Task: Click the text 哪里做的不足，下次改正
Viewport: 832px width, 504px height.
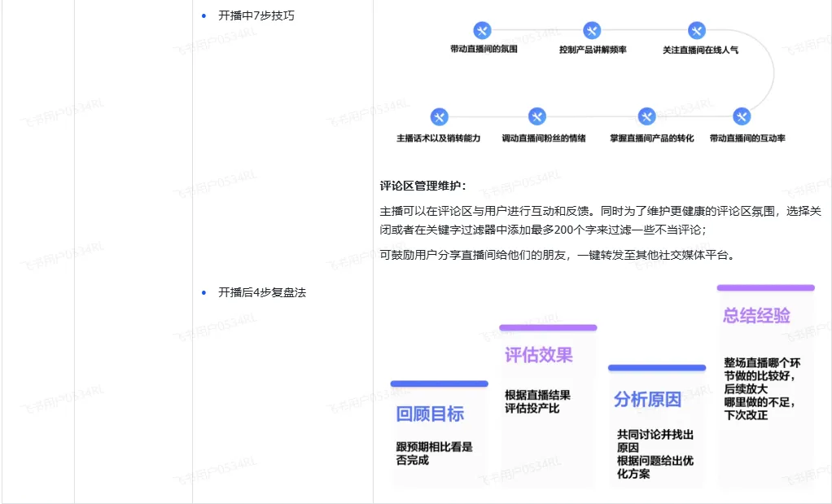Action: 760,409
